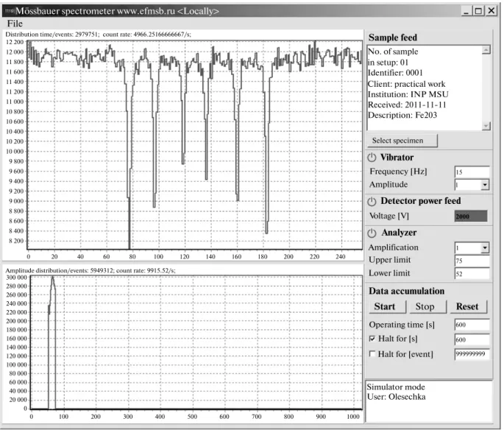This screenshot has height=430, width=504.
Task: Maximize the spectrometer window
Action: click(478, 11)
